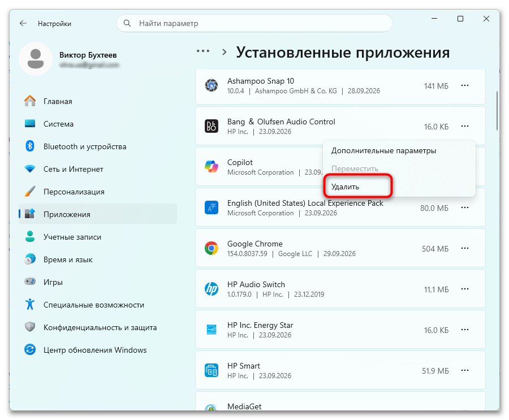The height and width of the screenshot is (420, 509).
Task: Click the Copilot app icon
Action: pos(212,167)
